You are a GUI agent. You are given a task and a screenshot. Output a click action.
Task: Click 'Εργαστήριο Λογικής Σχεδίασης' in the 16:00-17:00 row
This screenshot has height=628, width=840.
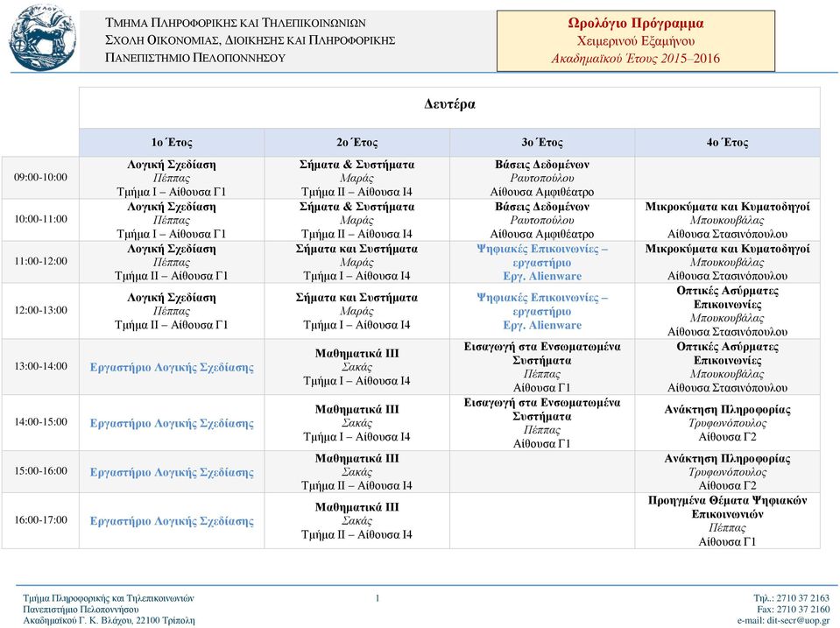click(172, 520)
